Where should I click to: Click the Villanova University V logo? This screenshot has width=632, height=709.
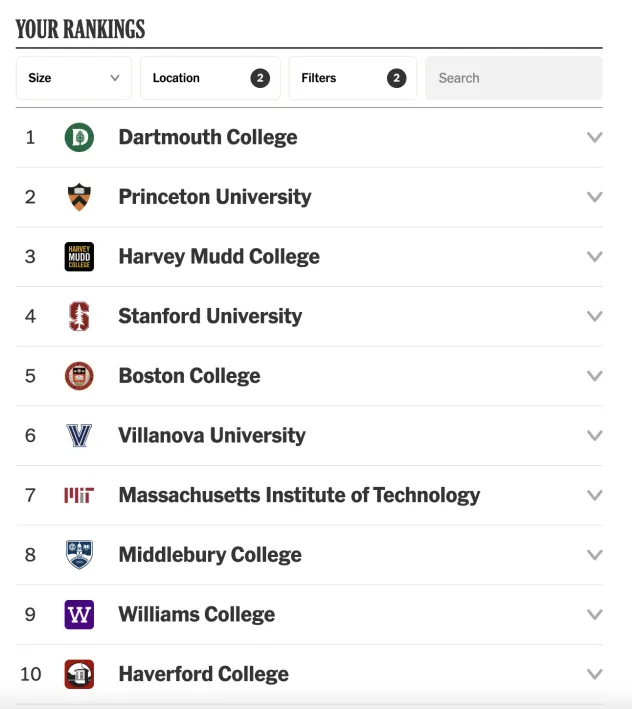click(x=79, y=436)
